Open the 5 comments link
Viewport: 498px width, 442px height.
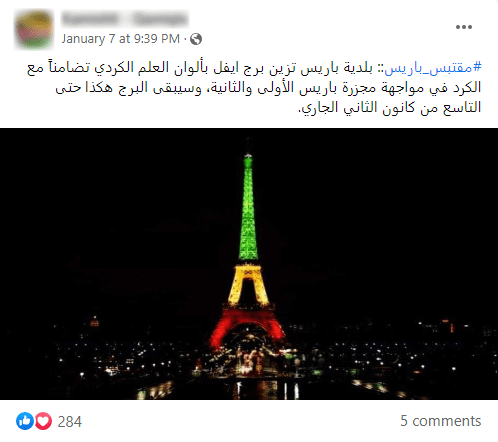pos(441,421)
